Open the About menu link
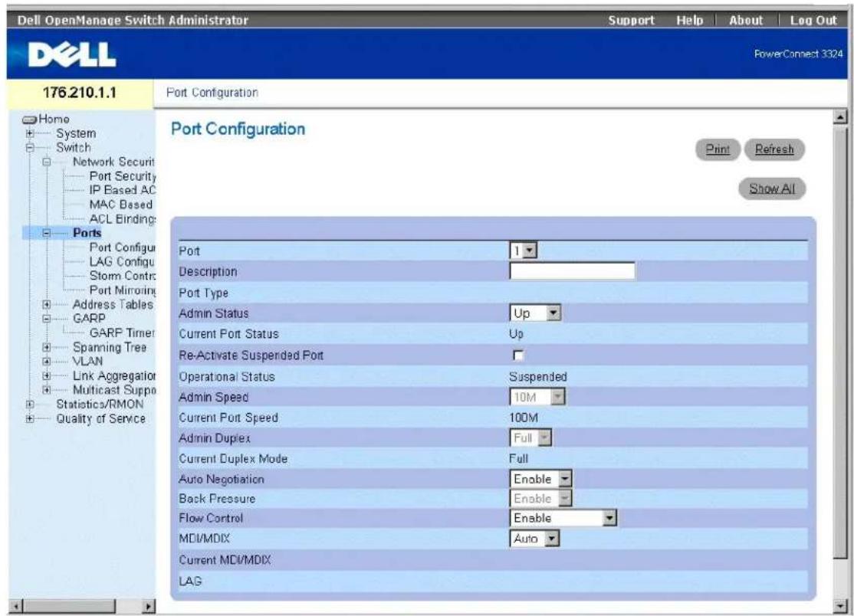The height and width of the screenshot is (616, 854). [x=746, y=20]
